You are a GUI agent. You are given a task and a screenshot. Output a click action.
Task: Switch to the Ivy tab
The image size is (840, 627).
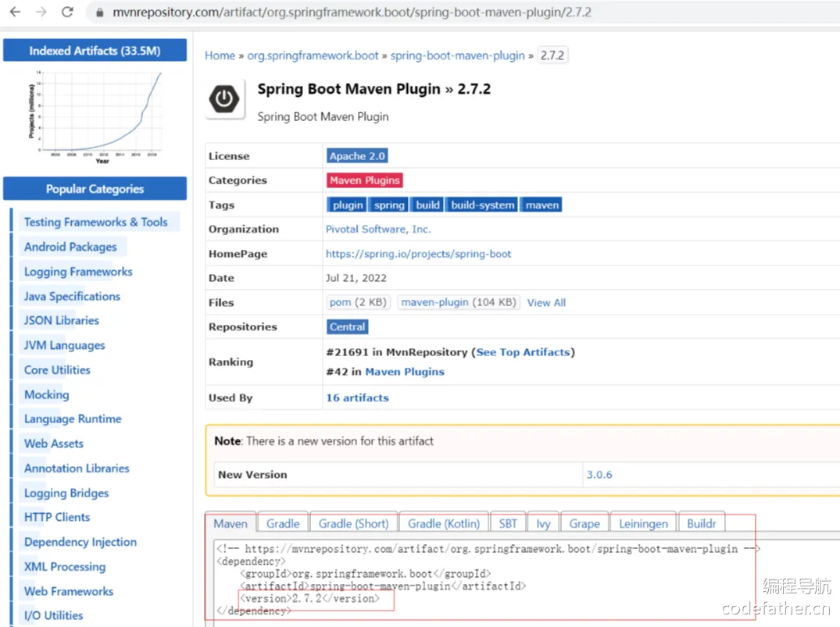coord(543,523)
